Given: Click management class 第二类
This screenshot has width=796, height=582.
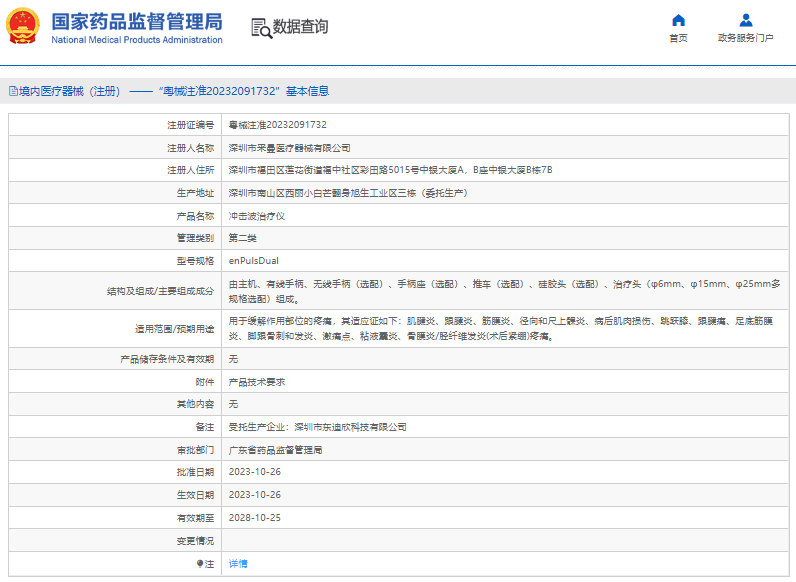Looking at the screenshot, I should pyautogui.click(x=243, y=238).
